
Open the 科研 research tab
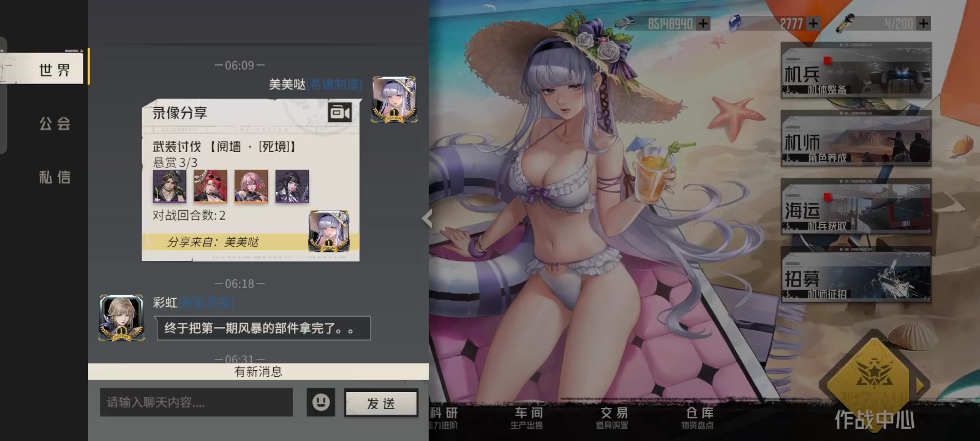pos(443,417)
